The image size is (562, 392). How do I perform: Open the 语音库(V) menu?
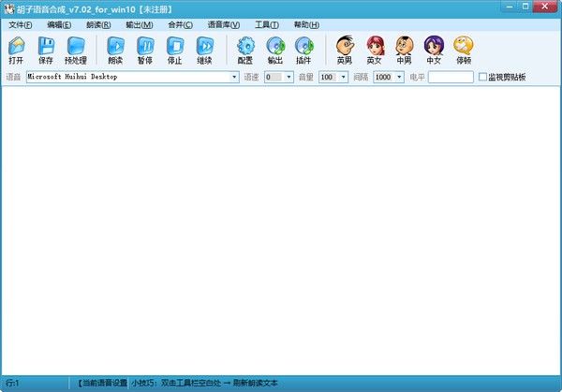(x=221, y=24)
